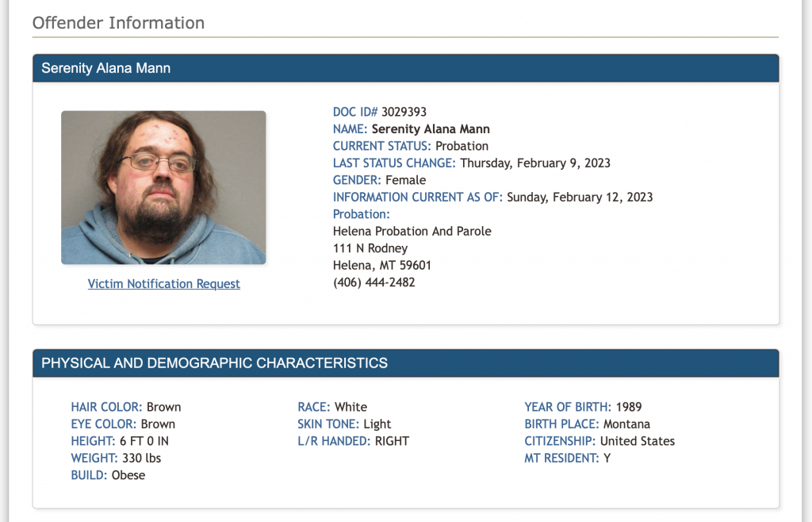This screenshot has width=812, height=522.
Task: Select the MT Resident Y entry
Action: point(568,459)
